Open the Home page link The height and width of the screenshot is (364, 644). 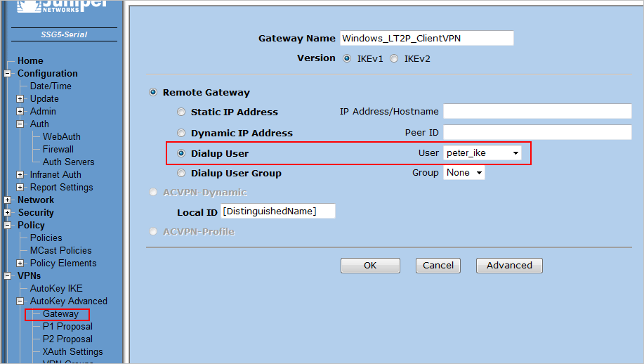[30, 61]
